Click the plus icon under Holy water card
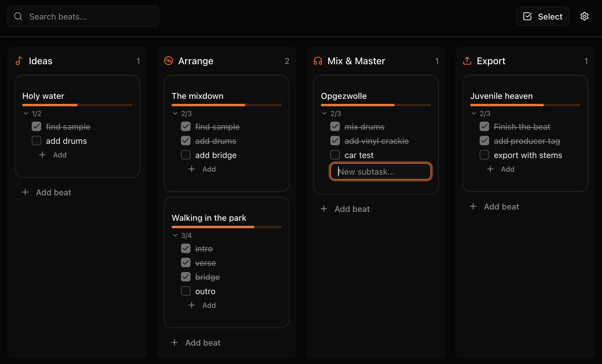Screen dimensions: 602x364 [x=42, y=155]
